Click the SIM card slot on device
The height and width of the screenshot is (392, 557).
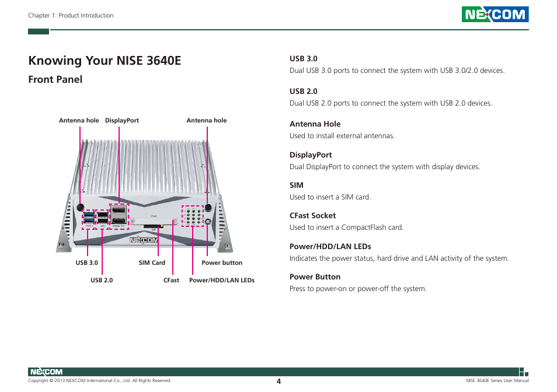[x=154, y=226]
